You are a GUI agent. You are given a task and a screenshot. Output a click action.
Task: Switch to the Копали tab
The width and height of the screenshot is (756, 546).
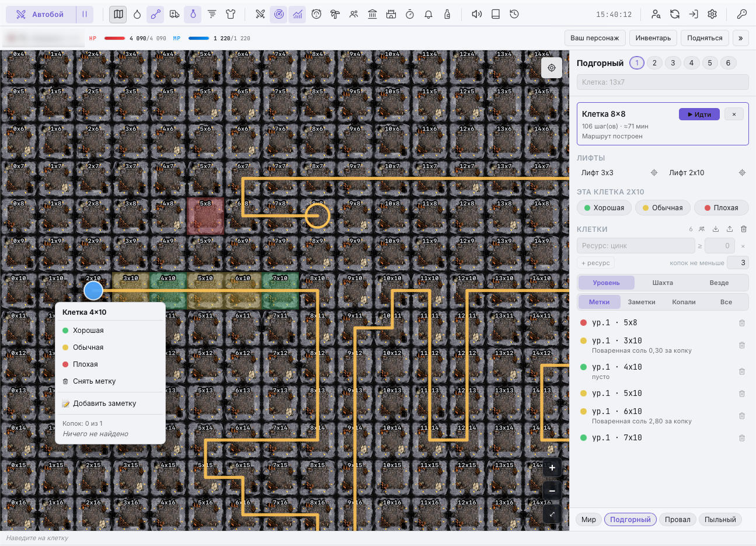pos(684,302)
